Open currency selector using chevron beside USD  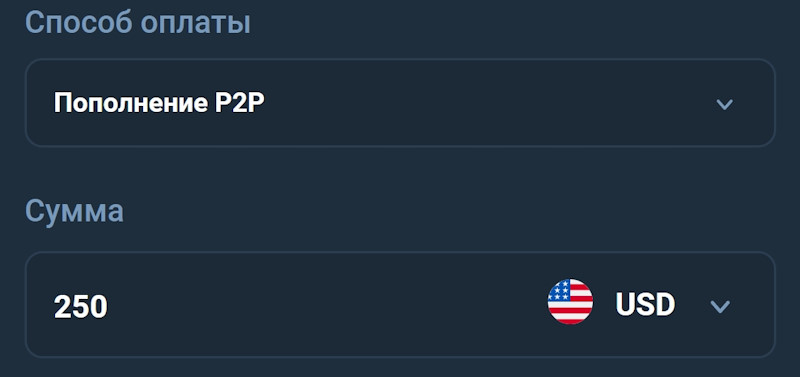[x=720, y=306]
